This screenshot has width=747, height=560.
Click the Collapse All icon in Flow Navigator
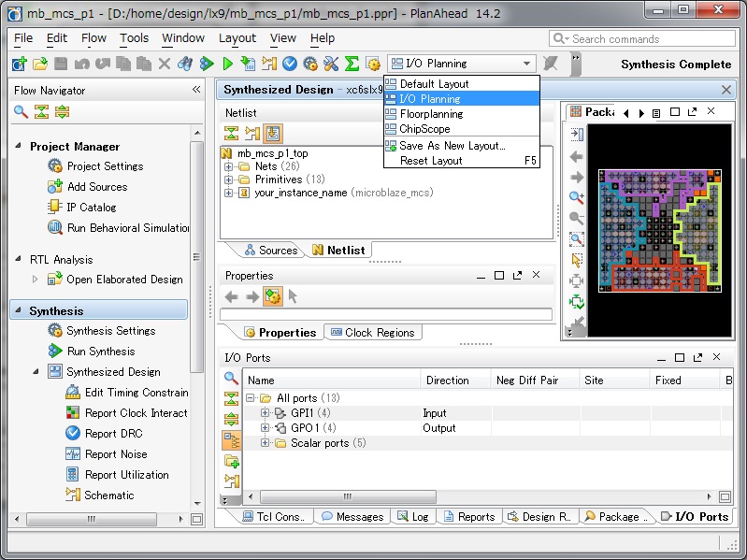41,112
